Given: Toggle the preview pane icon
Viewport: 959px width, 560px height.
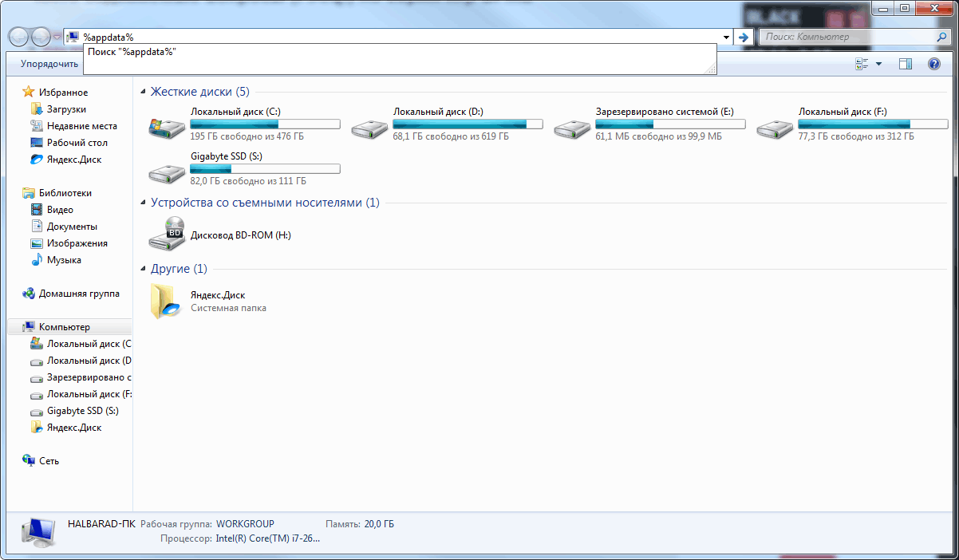Looking at the screenshot, I should [x=905, y=64].
